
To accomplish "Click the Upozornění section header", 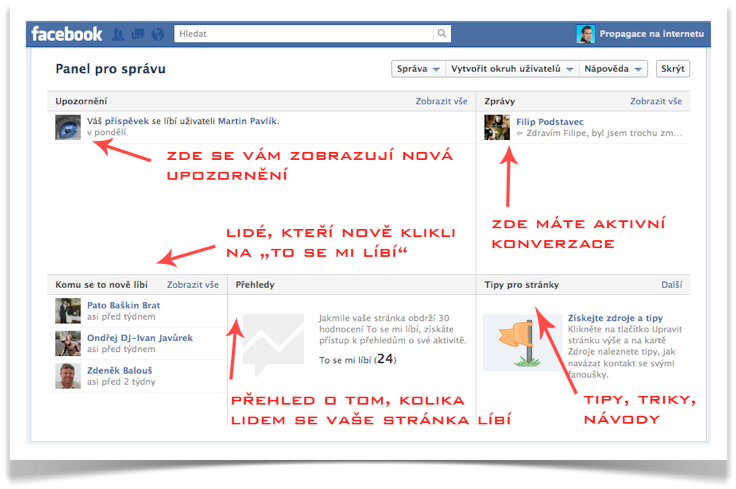I will point(81,101).
